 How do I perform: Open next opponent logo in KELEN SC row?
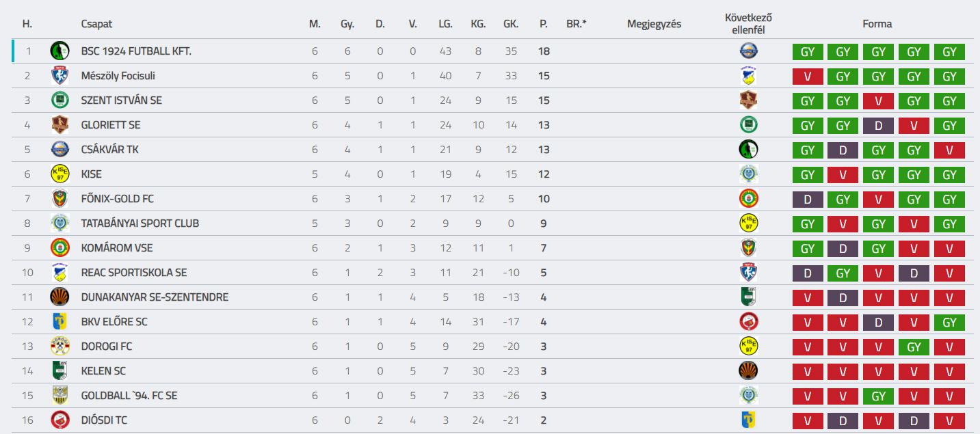point(748,370)
